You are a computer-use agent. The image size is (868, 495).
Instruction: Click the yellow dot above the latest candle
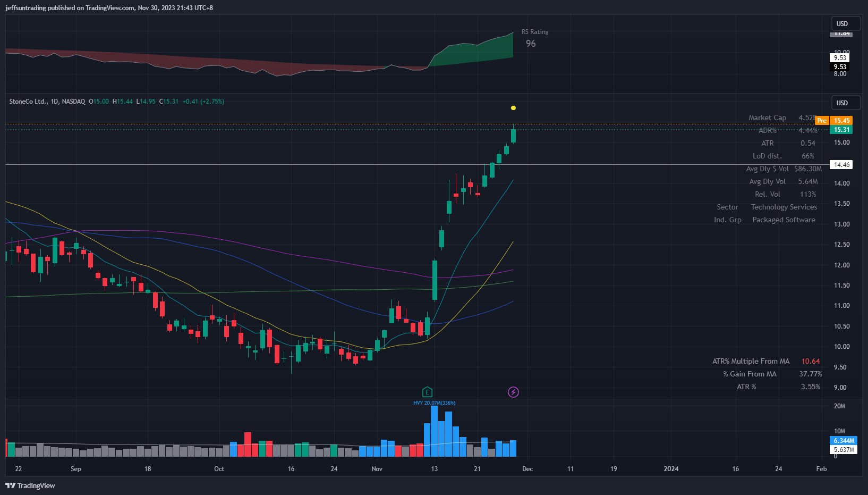[513, 108]
